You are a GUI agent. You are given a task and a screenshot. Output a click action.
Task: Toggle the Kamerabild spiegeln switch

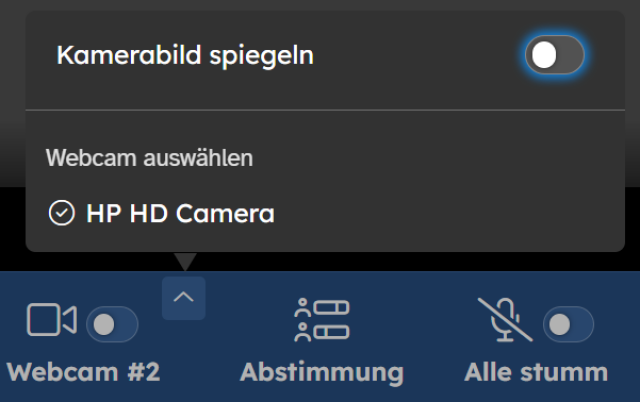click(x=554, y=55)
